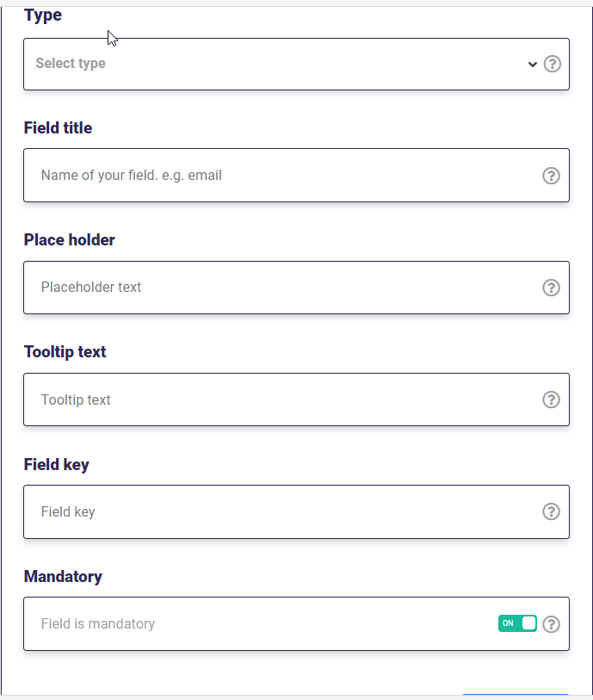The image size is (593, 700).
Task: Click the Mandatory heading label
Action: (63, 577)
